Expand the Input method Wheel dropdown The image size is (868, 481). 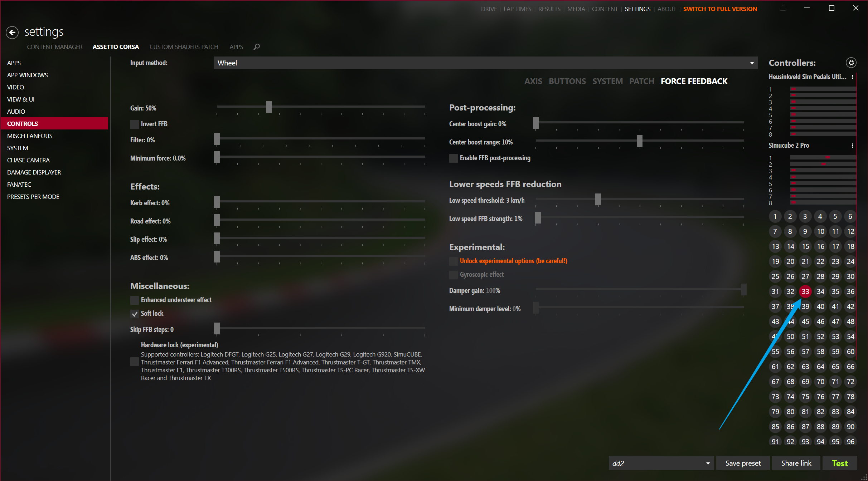[486, 63]
